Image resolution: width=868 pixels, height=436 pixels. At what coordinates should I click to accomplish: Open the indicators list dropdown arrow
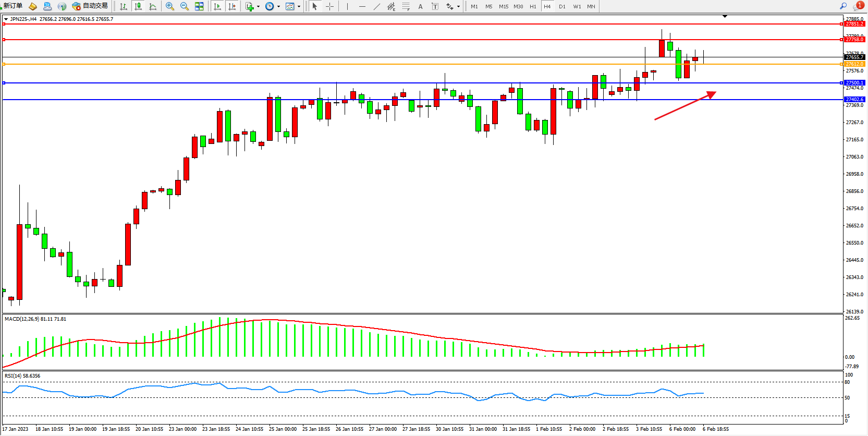[258, 7]
